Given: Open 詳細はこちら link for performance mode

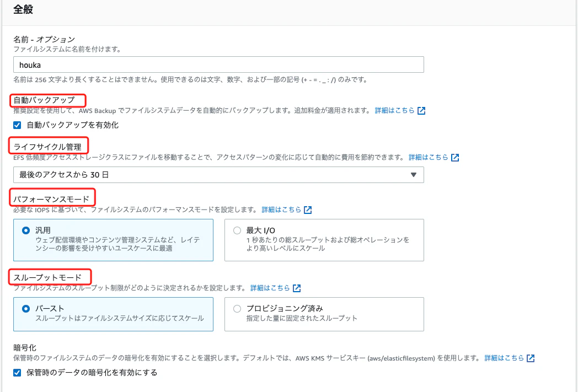Looking at the screenshot, I should pyautogui.click(x=281, y=210).
